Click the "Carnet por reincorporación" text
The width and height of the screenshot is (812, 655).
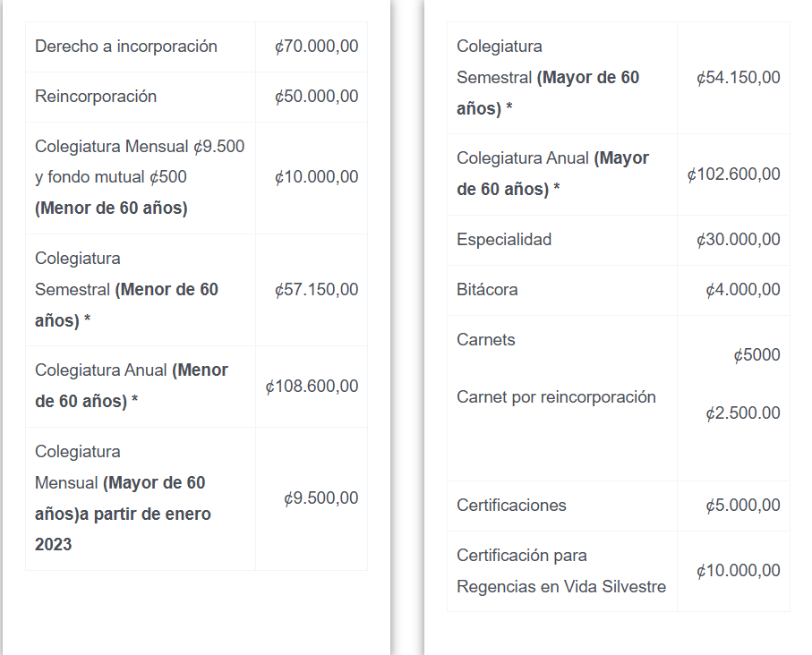pos(556,397)
